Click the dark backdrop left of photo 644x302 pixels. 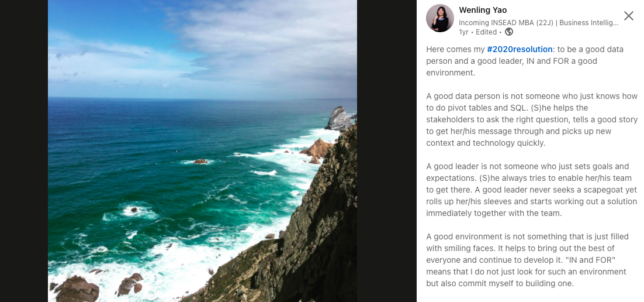point(24,151)
